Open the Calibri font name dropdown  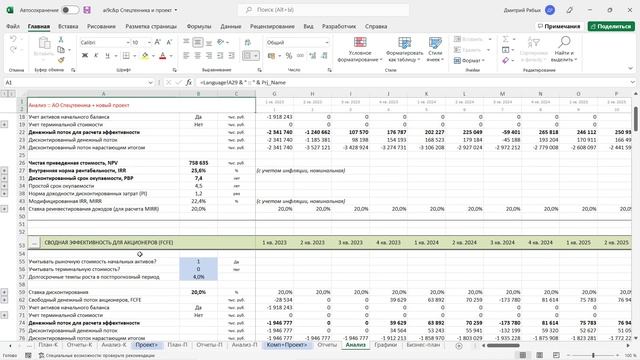click(x=127, y=42)
